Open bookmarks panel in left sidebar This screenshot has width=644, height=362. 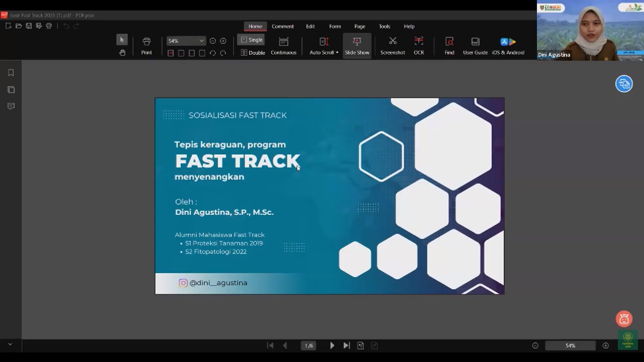11,73
